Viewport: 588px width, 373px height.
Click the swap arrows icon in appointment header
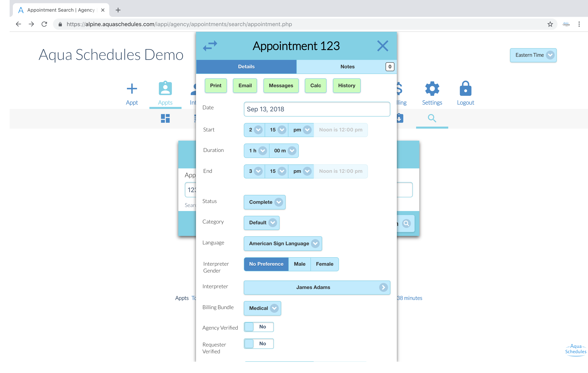210,46
